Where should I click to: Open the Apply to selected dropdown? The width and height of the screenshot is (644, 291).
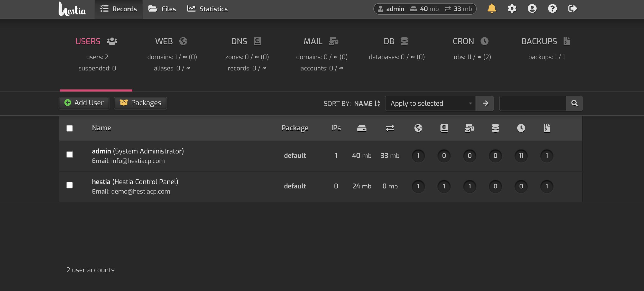[x=430, y=103]
